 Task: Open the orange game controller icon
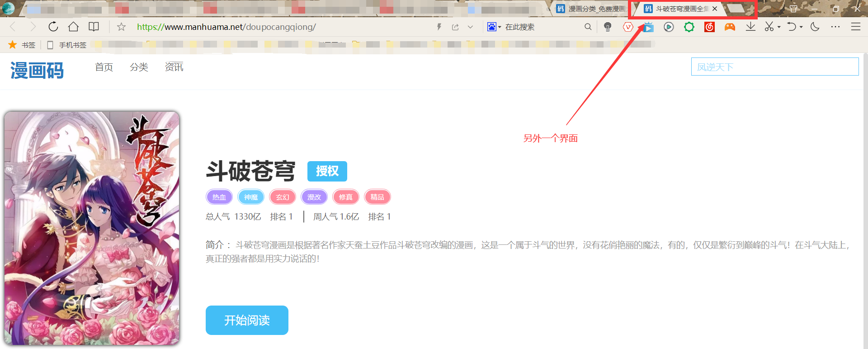point(730,27)
